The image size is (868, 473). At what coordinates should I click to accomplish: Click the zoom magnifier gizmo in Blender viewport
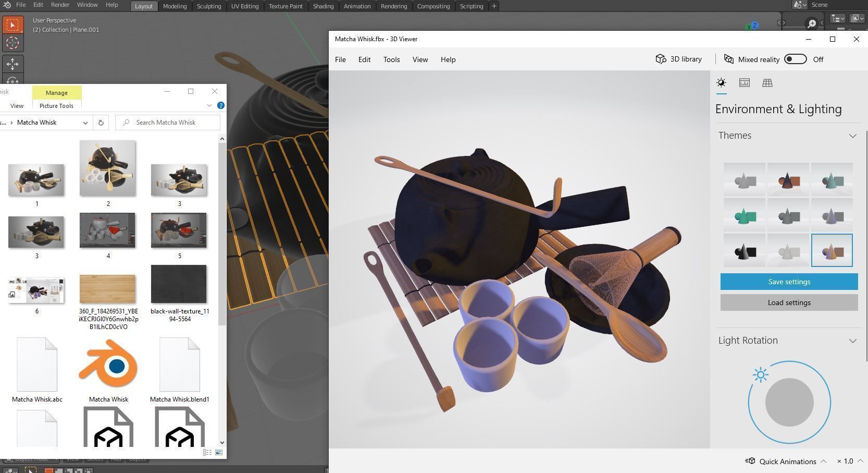[x=811, y=23]
